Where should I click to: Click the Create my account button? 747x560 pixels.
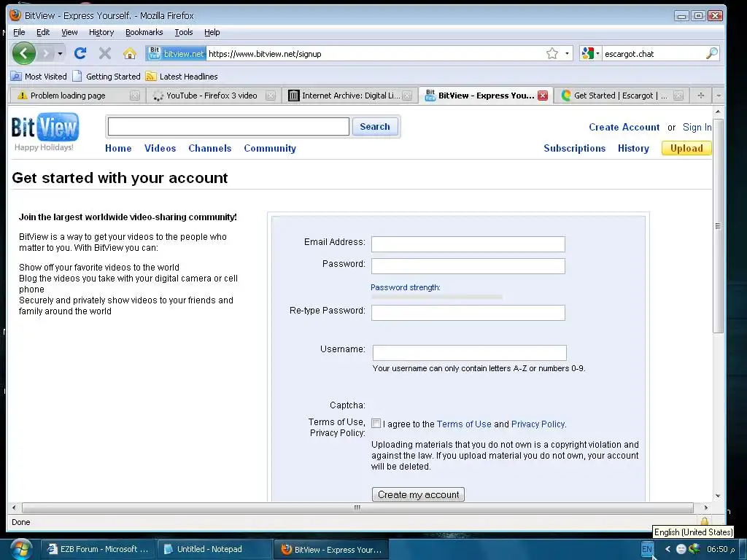(418, 494)
